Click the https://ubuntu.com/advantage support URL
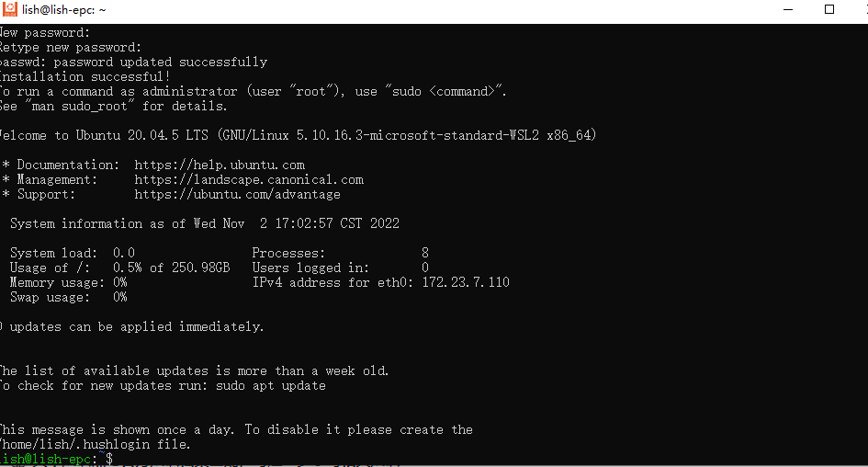The width and height of the screenshot is (868, 467). [237, 195]
